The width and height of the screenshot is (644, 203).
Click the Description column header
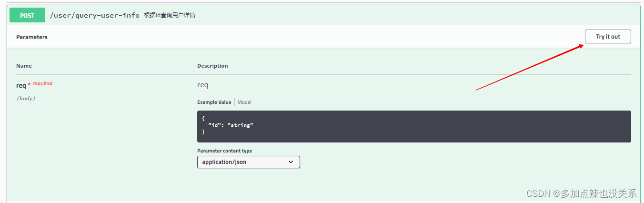point(212,66)
